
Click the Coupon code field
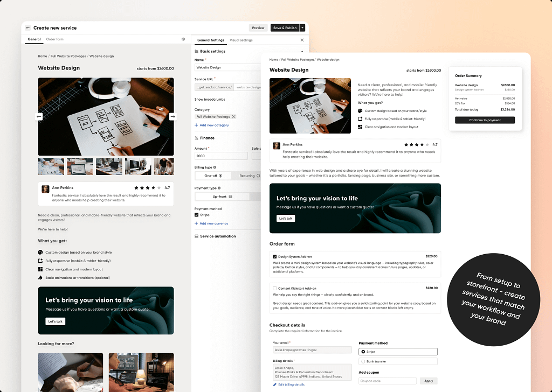[x=388, y=381]
